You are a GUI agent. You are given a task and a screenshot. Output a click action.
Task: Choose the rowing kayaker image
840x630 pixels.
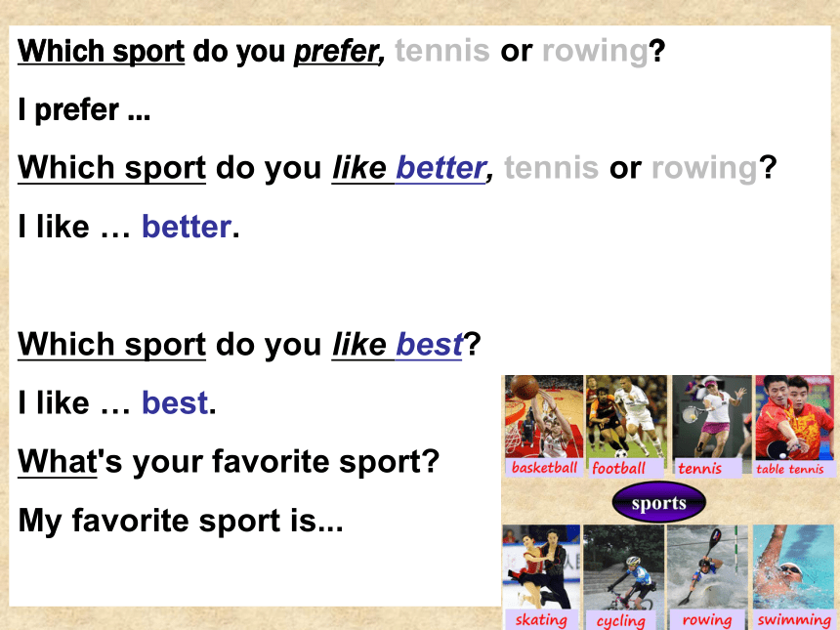point(707,567)
